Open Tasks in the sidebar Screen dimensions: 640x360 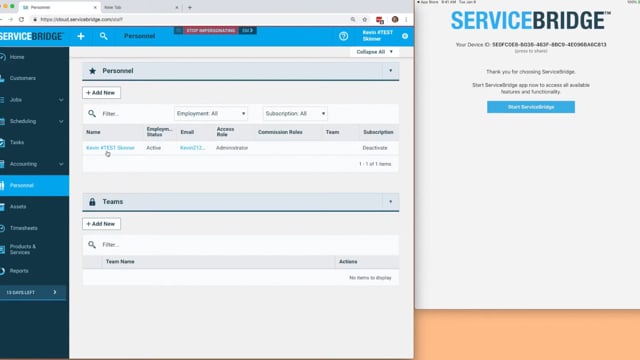pos(34,142)
